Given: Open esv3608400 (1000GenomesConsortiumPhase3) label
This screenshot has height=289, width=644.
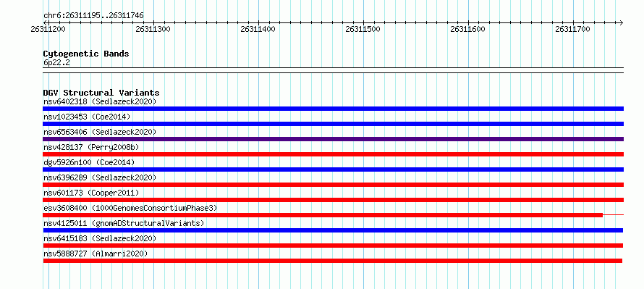Looking at the screenshot, I should click(130, 208).
